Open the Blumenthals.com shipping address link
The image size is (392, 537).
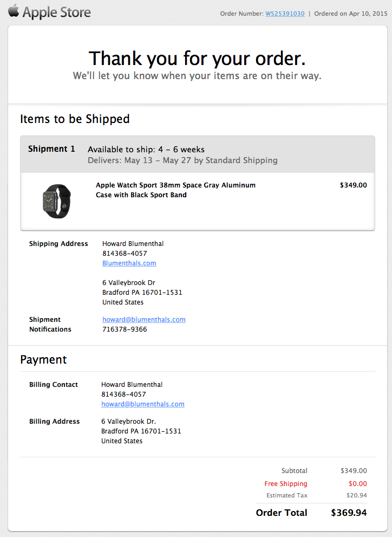coord(129,263)
